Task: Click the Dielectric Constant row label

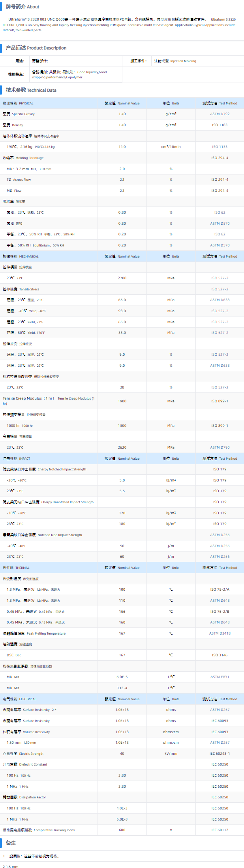Action: pyautogui.click(x=25, y=764)
